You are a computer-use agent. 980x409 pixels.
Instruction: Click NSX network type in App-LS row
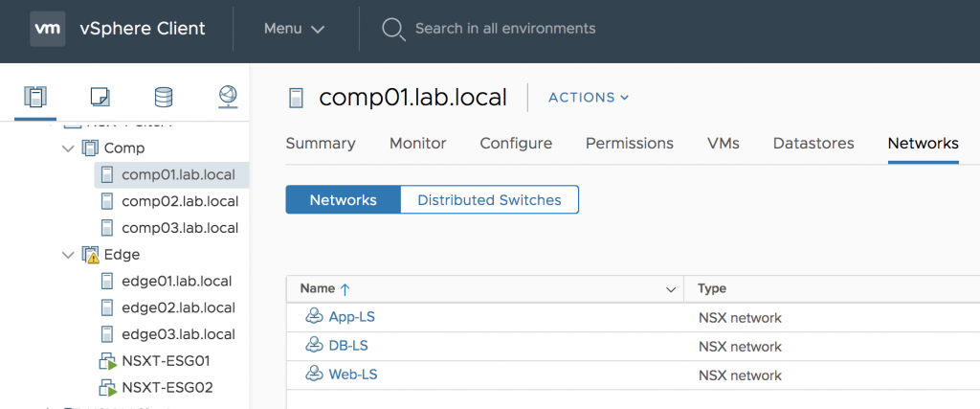coord(740,318)
